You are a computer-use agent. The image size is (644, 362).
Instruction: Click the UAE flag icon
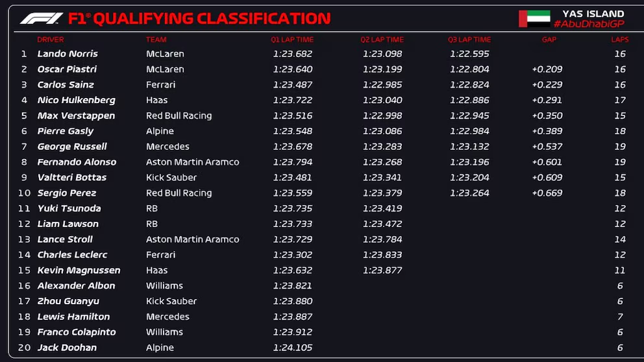(534, 19)
